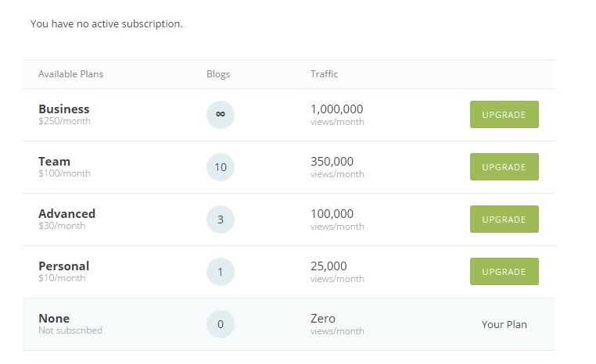596x364 pixels.
Task: Click the 0 blogs circle badge
Action: coord(221,324)
